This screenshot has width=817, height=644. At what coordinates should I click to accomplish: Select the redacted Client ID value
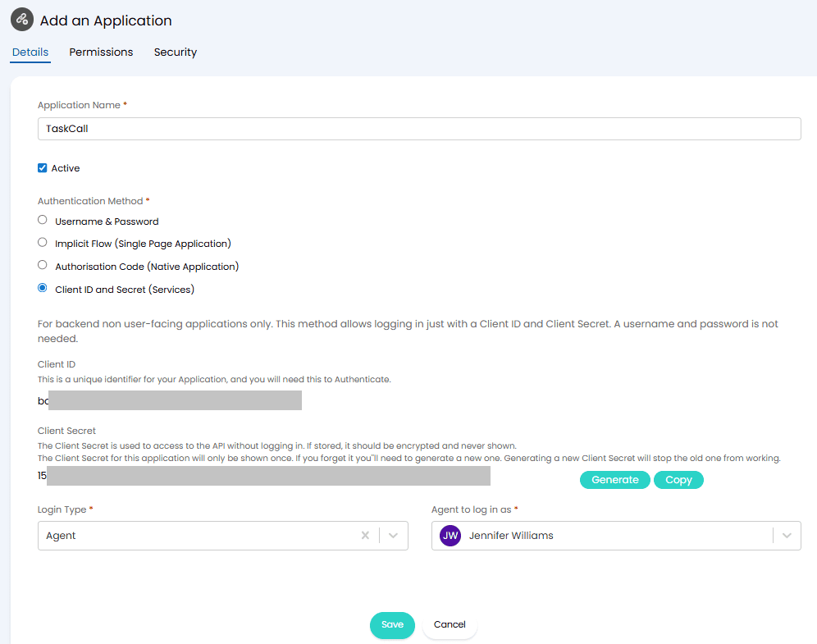[172, 400]
